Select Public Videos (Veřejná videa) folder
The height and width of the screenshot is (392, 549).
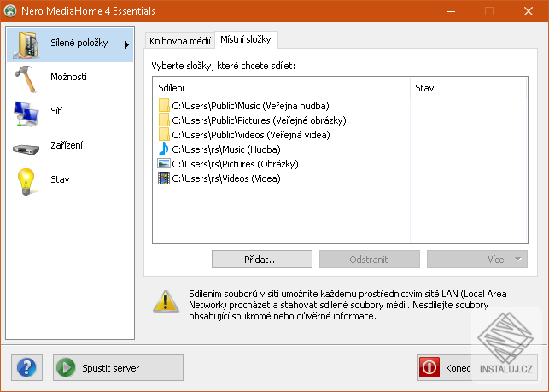(x=244, y=135)
